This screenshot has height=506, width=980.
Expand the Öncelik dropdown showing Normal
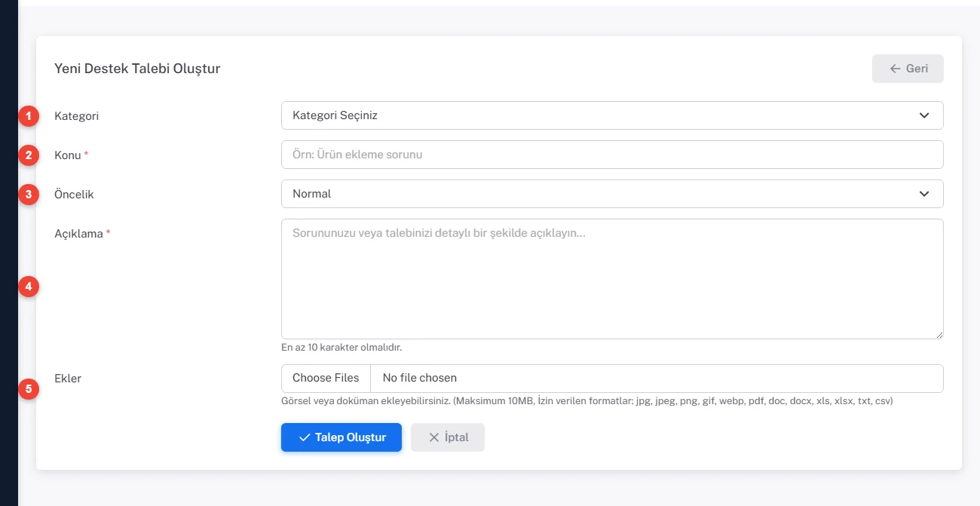click(612, 194)
